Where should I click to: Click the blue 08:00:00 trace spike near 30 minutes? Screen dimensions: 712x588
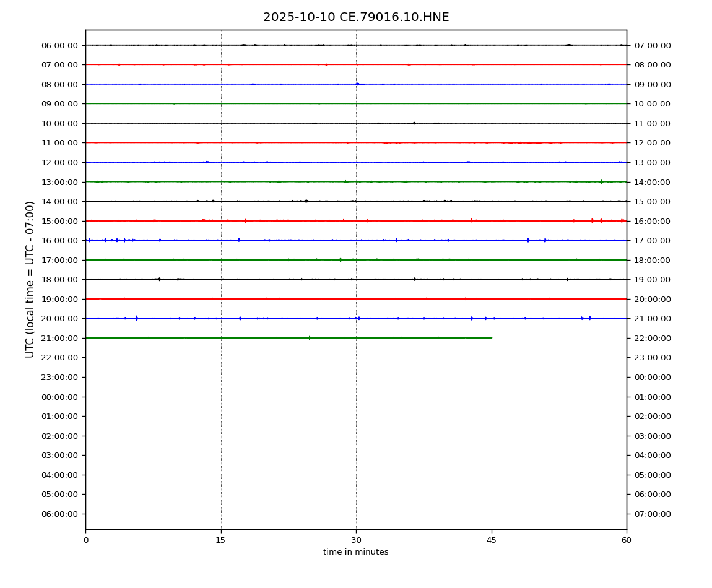pos(357,84)
